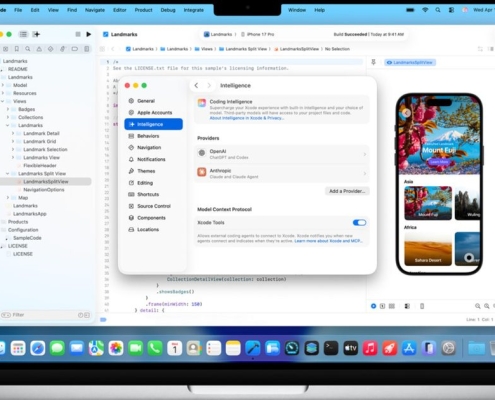
Task: Open the test navigator diamond icon
Action: tap(50, 49)
